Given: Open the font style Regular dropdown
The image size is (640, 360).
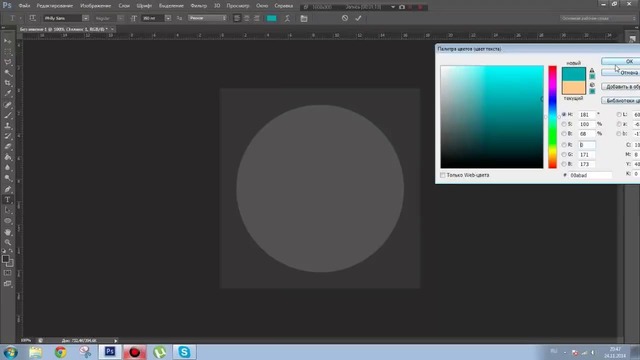Looking at the screenshot, I should coord(120,18).
